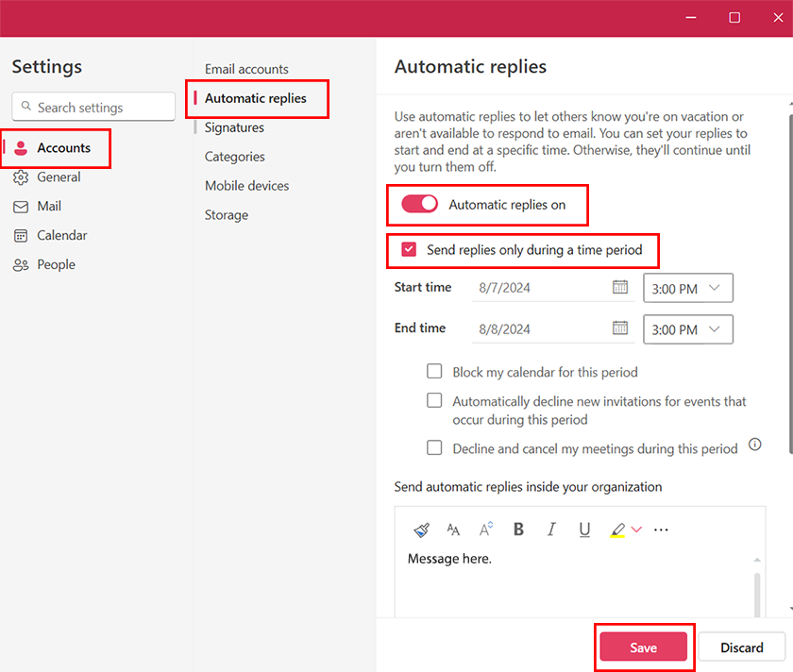
Task: Open more formatting options ellipsis
Action: point(661,529)
